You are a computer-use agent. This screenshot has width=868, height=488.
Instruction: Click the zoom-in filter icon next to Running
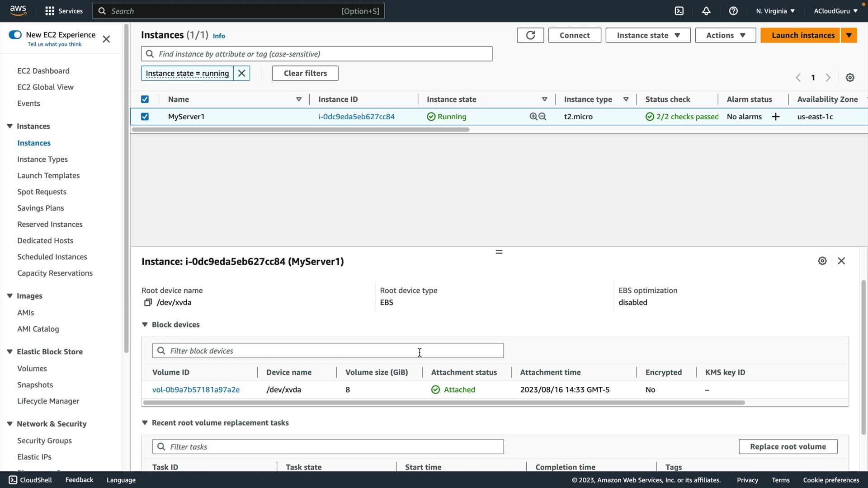tap(533, 117)
